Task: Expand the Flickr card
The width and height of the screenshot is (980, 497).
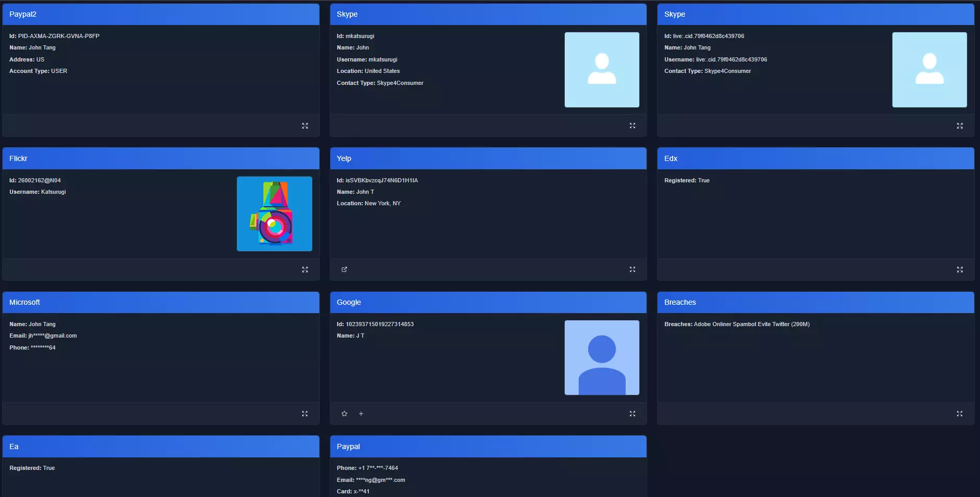Action: point(305,270)
